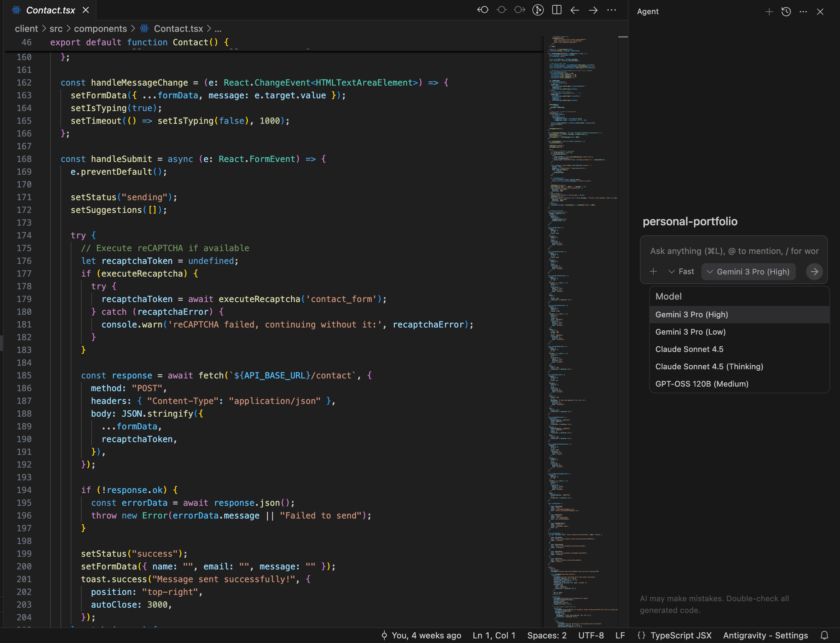Open the split editor icon

(556, 10)
